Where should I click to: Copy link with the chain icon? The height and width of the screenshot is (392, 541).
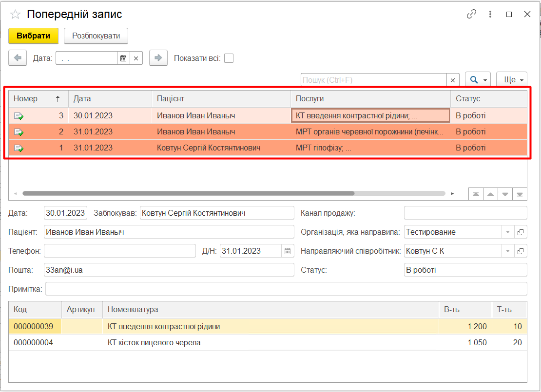click(x=471, y=14)
